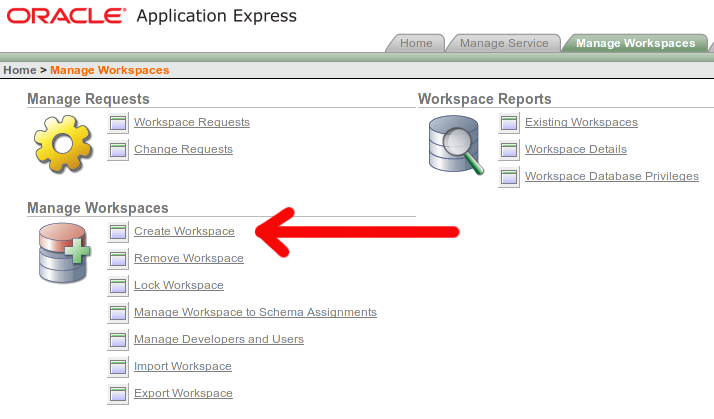Click the page icon beside Workspace Database Privileges
714x419 pixels.
(509, 177)
